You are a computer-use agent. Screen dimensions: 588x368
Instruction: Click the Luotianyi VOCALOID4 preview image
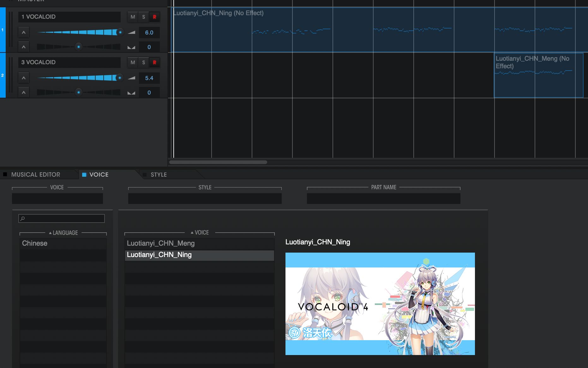(x=380, y=304)
